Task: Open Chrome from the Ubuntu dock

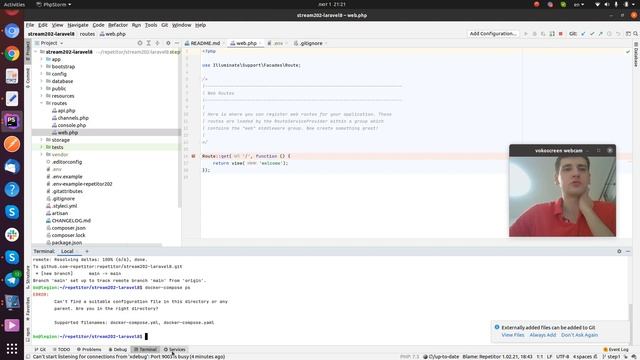Action: (12, 53)
